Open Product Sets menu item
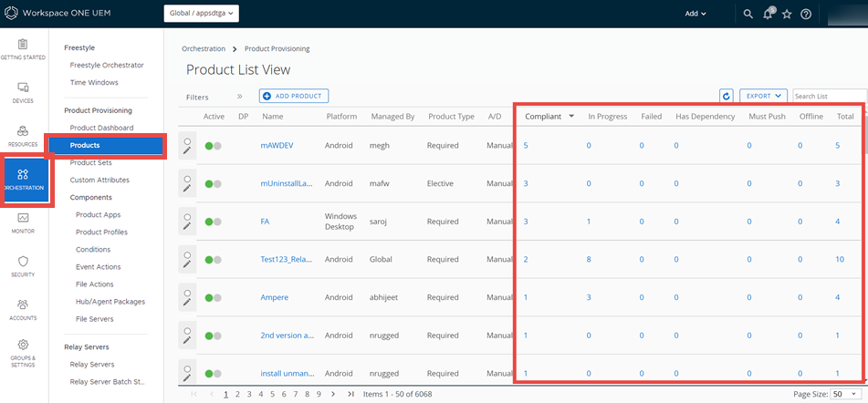 coord(90,162)
